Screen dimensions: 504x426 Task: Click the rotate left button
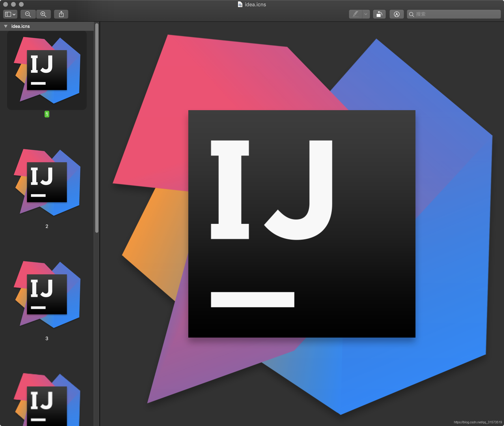379,14
